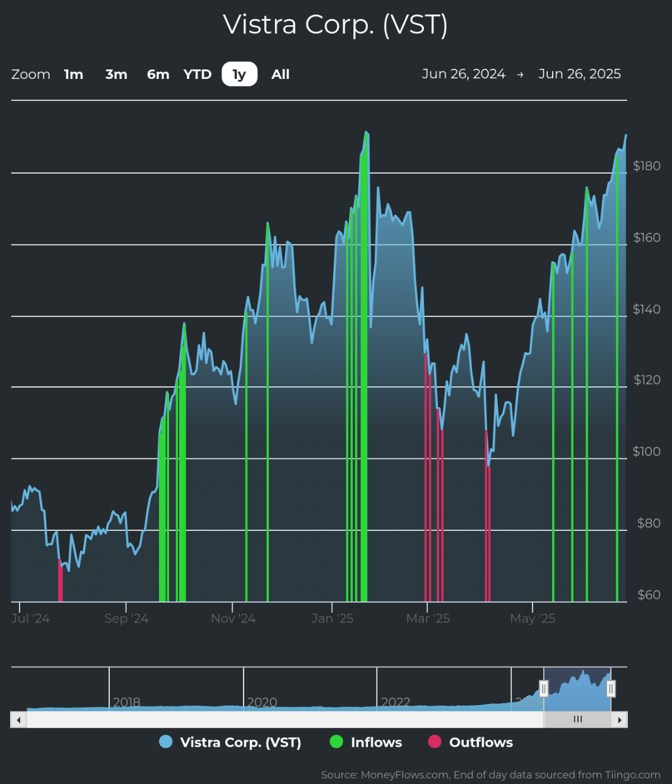Click the scrollbar track left of thumb
672x784 pixels.
(285, 720)
